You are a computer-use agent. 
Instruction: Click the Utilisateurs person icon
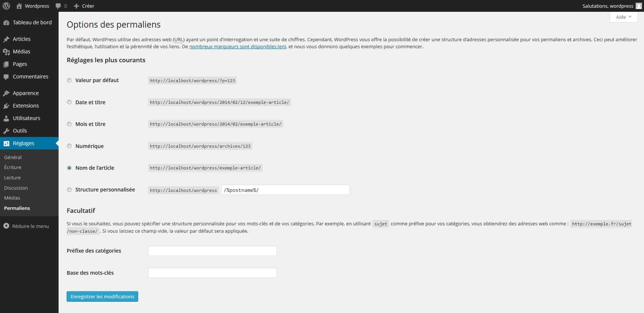[x=6, y=118]
